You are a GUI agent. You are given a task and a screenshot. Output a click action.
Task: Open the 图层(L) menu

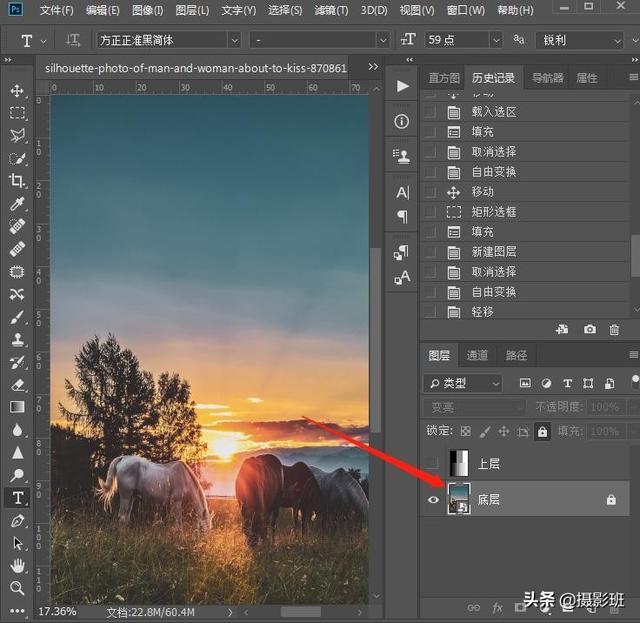pos(192,10)
